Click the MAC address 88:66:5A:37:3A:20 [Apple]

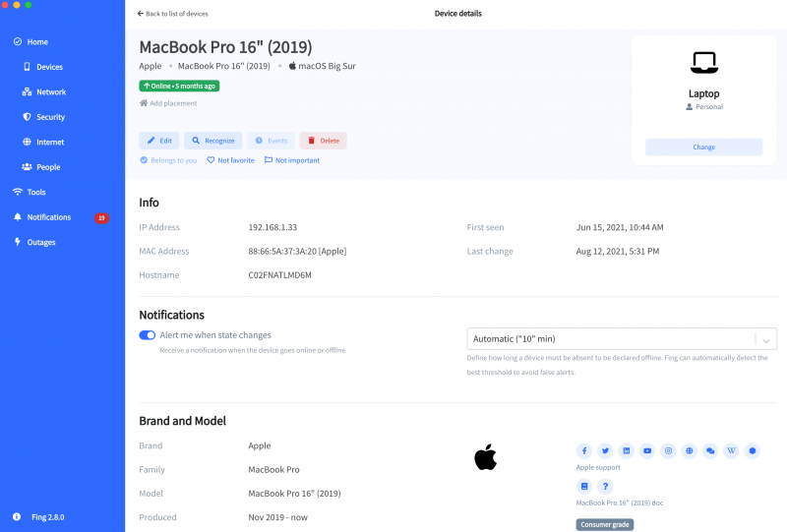point(297,252)
